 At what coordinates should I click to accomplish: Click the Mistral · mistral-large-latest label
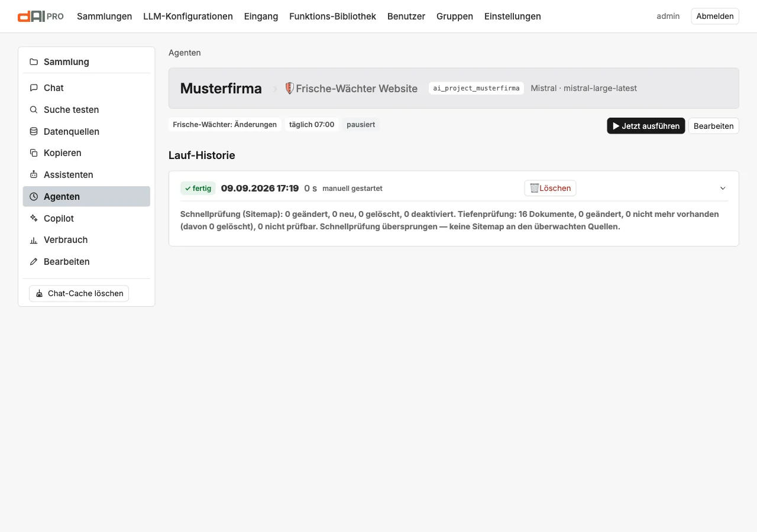pyautogui.click(x=584, y=89)
